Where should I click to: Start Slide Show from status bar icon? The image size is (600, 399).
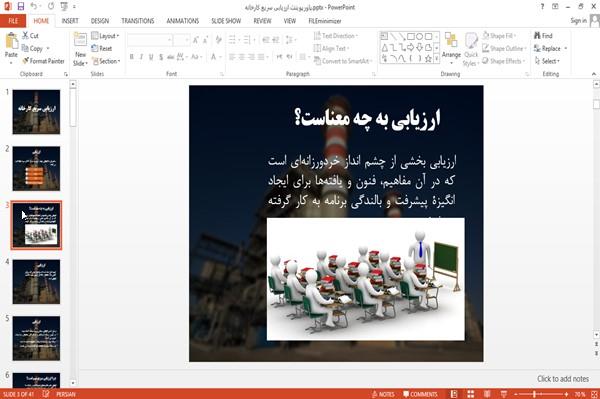click(504, 394)
